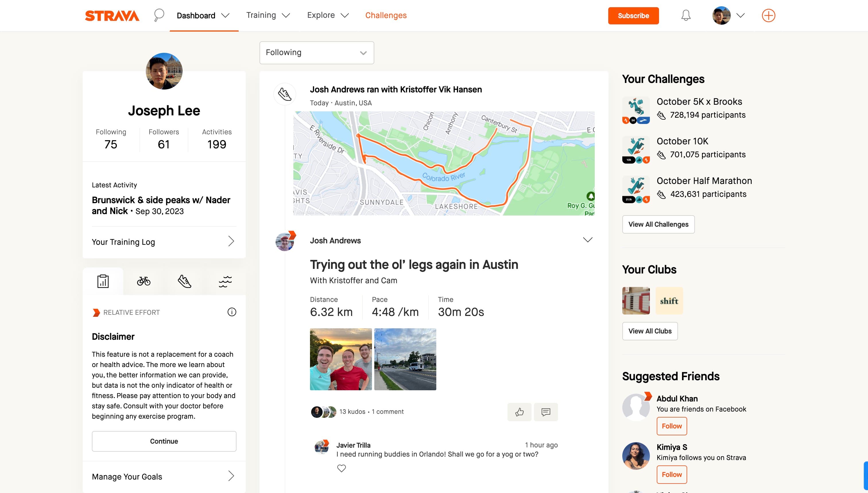
Task: Open the 1 comment link
Action: (x=387, y=412)
